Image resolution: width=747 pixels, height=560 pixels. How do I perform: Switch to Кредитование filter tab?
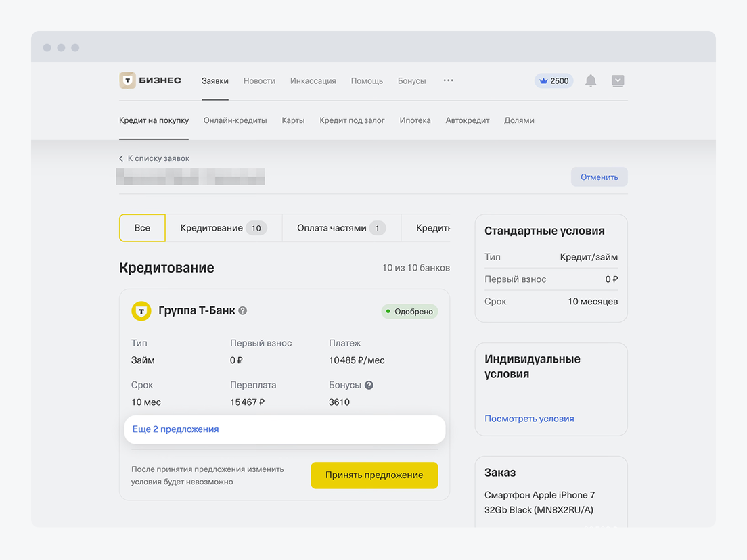point(223,228)
